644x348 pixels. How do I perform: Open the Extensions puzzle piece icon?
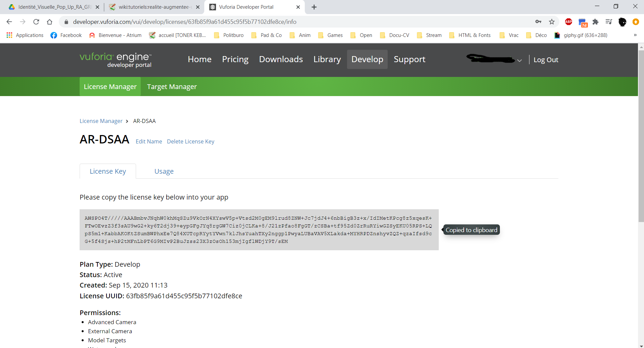(595, 22)
